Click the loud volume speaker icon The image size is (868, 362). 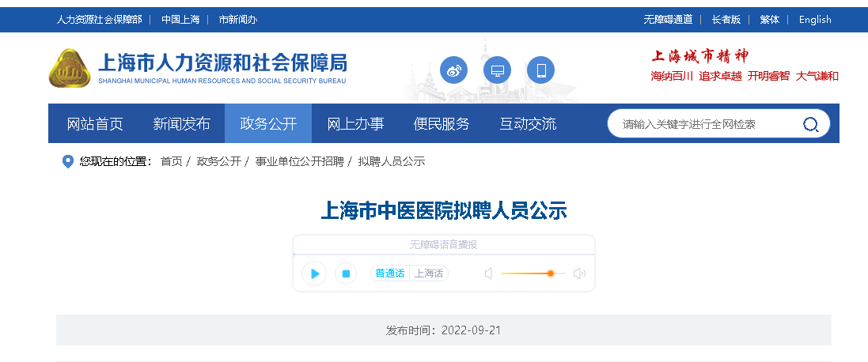click(x=579, y=273)
